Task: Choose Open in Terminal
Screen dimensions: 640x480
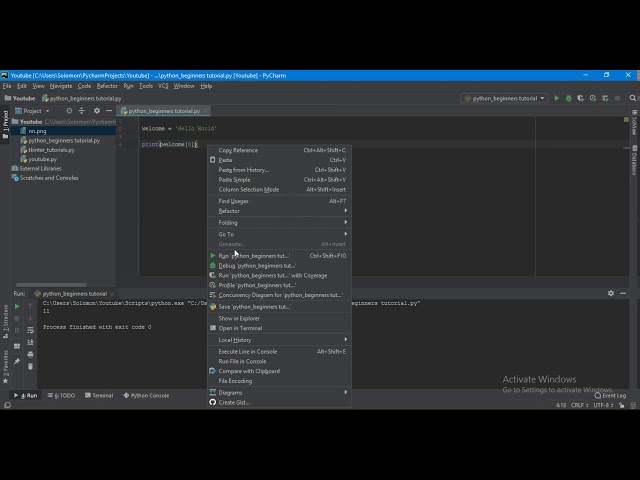Action: 280,328
